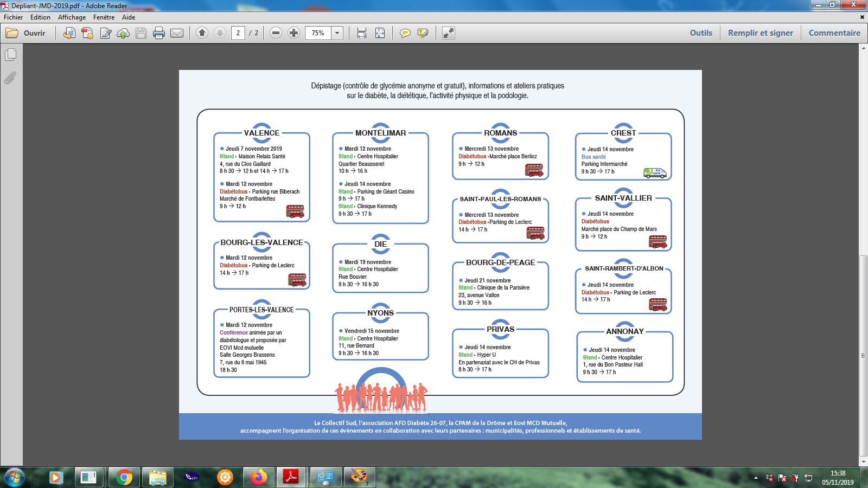The height and width of the screenshot is (488, 868).
Task: Open the Outils pane
Action: (x=701, y=33)
